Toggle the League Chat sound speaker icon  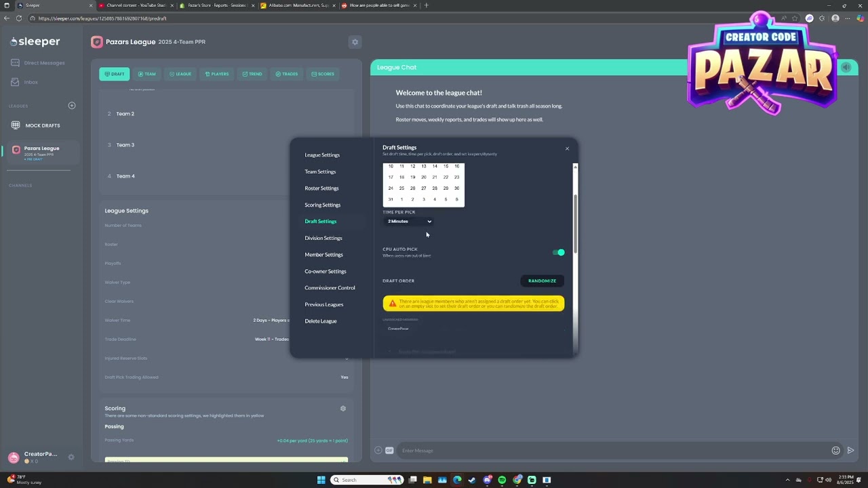846,67
